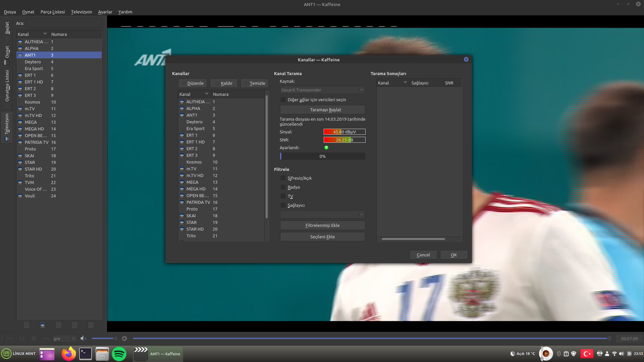Open the Linux Mint start menu
The height and width of the screenshot is (362, 644).
point(19,354)
